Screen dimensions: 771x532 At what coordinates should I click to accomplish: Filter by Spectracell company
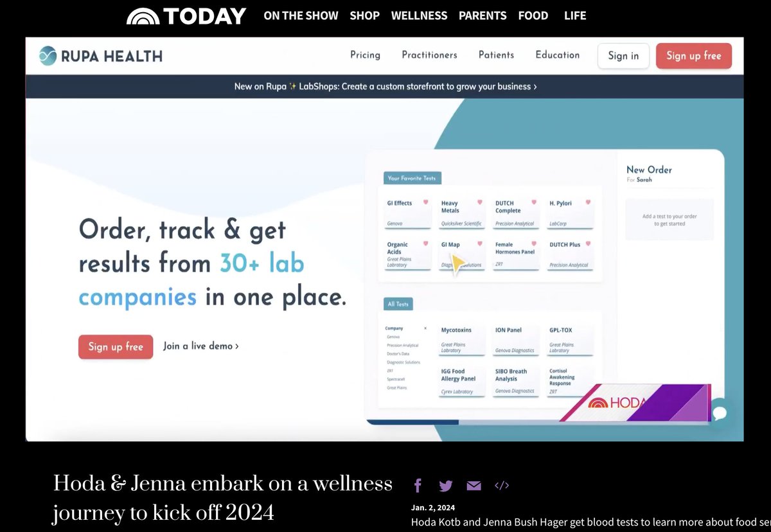395,379
